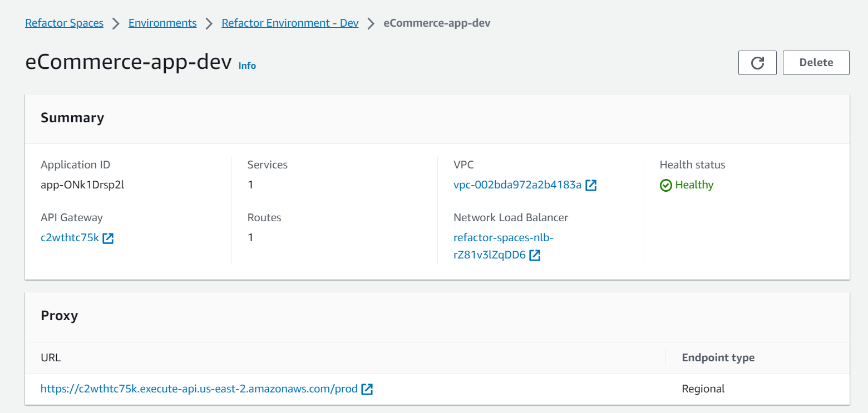This screenshot has height=413, width=868.
Task: Delete the eCommerce-app-dev application
Action: tap(816, 63)
